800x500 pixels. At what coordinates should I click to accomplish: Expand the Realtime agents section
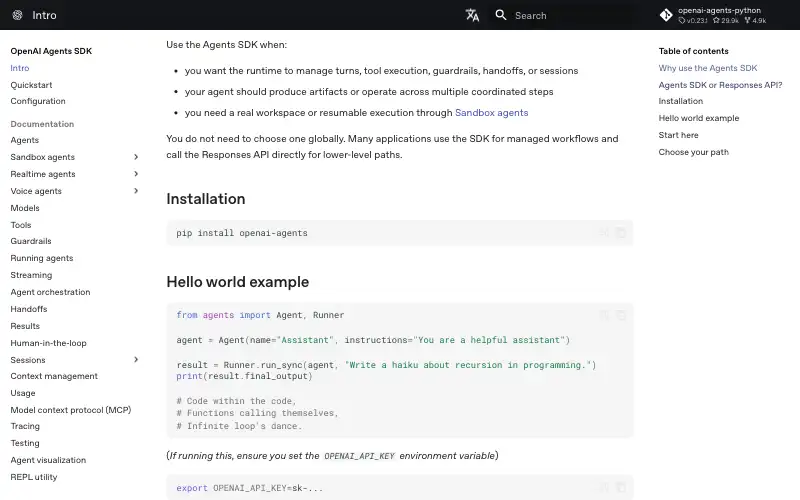136,174
